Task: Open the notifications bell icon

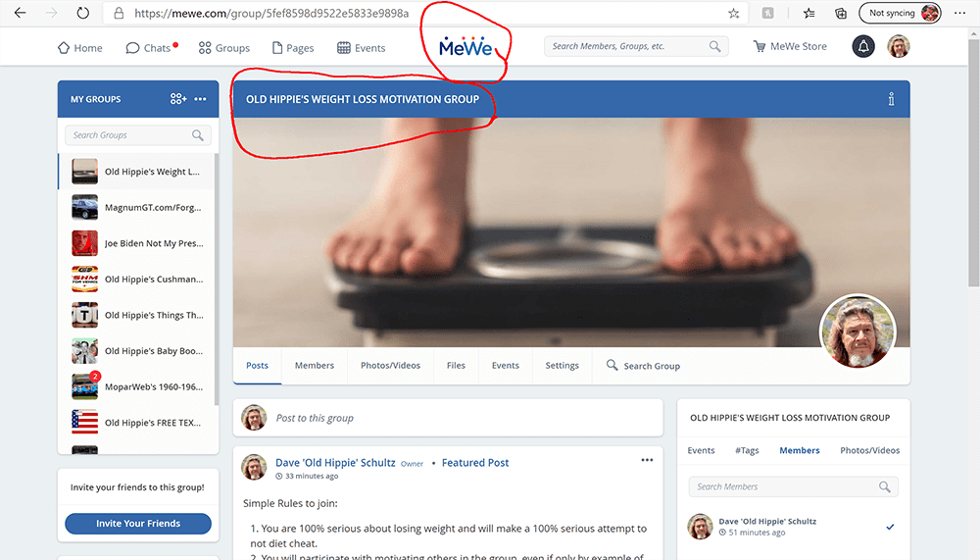Action: pyautogui.click(x=863, y=46)
